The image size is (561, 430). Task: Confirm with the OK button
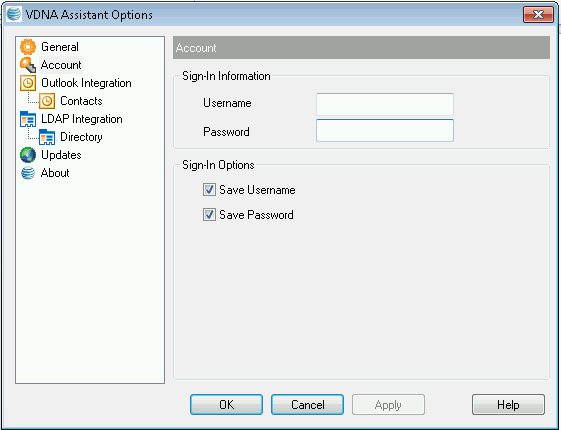[x=226, y=405]
